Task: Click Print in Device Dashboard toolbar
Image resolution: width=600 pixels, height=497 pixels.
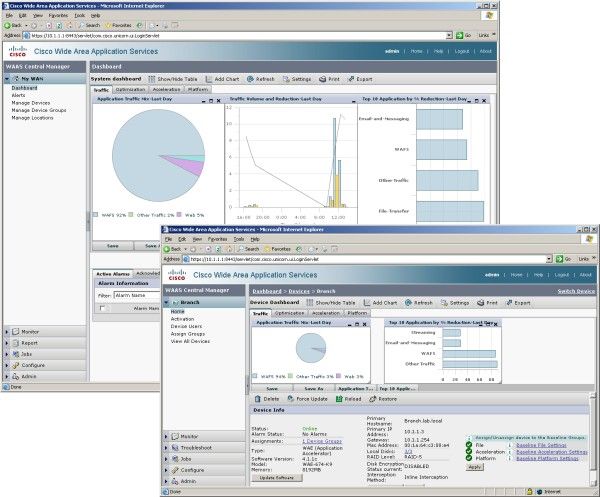Action: click(488, 303)
